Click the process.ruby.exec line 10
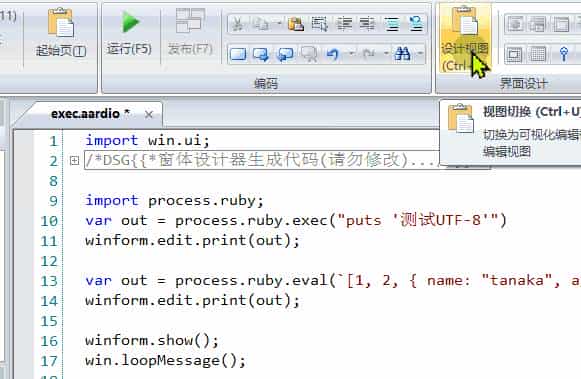 click(296, 221)
